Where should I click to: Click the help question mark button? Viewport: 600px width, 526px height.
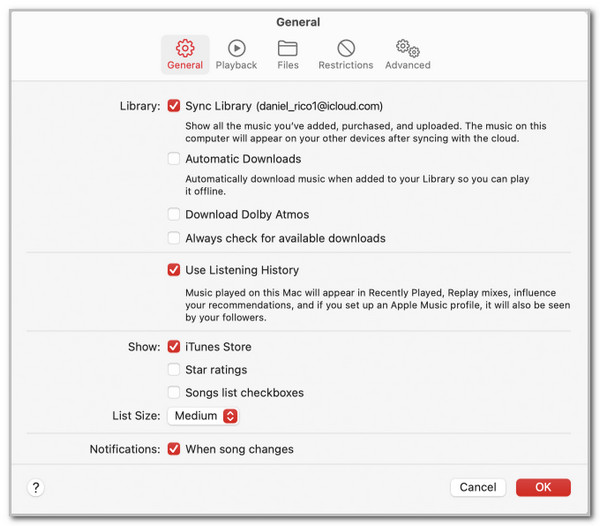pyautogui.click(x=36, y=487)
